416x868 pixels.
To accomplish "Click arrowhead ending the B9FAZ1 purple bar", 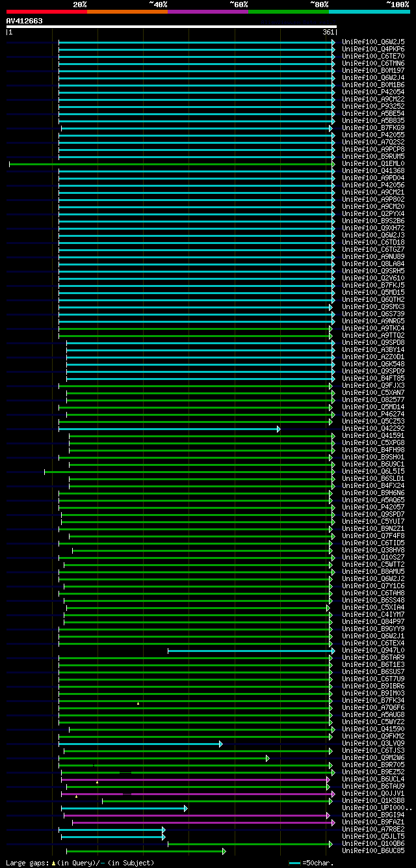I will [x=333, y=822].
